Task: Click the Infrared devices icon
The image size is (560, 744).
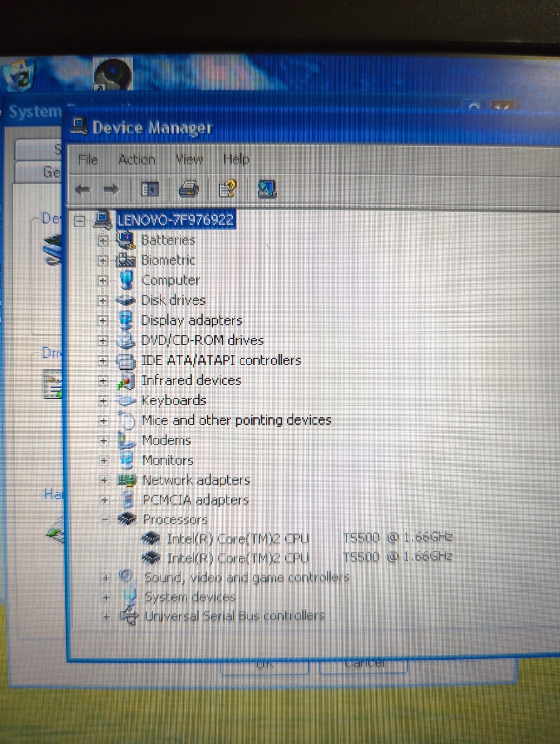Action: 126,380
